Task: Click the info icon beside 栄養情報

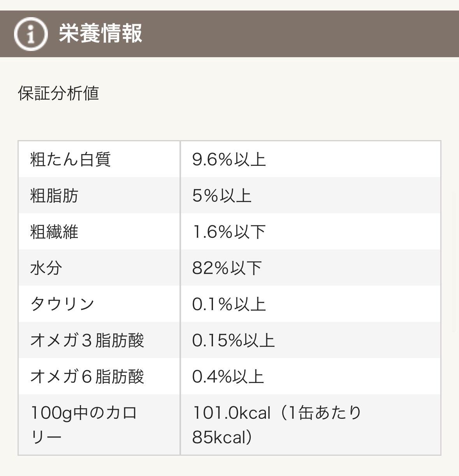Action: 30,34
